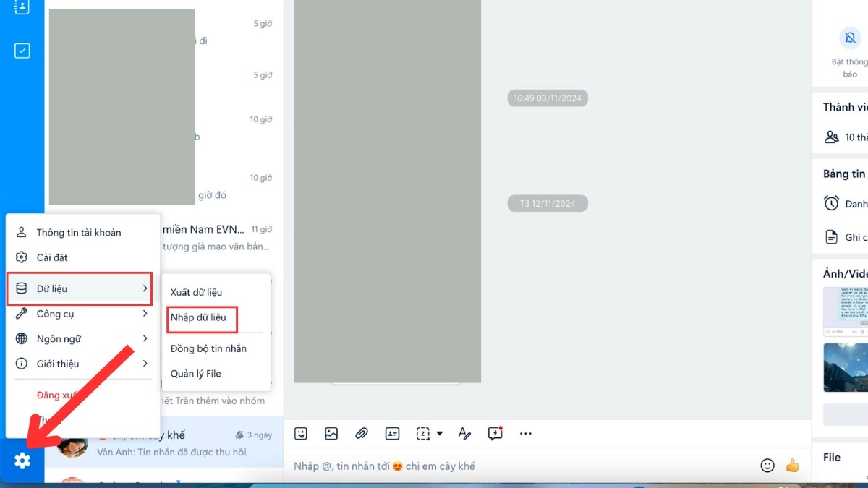
Task: Click the Bảng tin section header
Action: click(844, 174)
